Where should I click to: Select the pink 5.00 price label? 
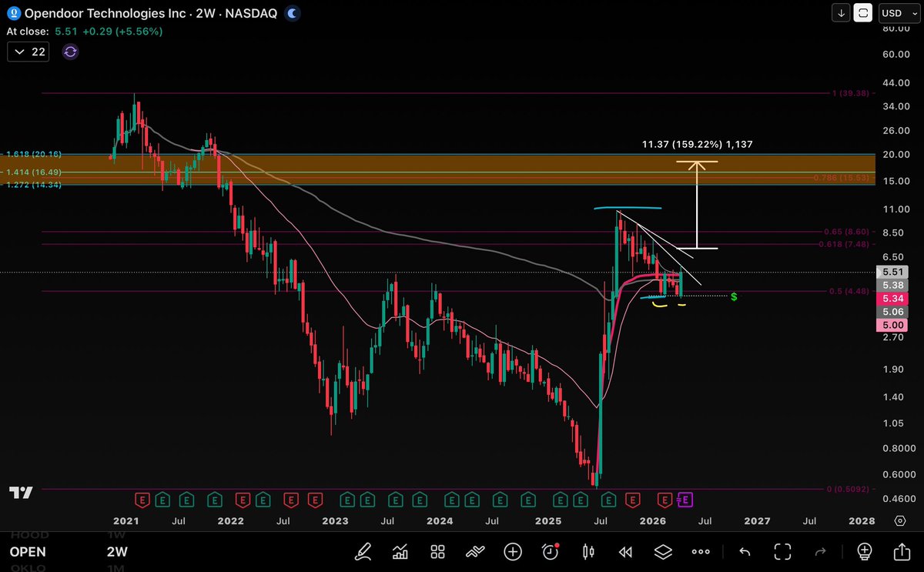click(891, 326)
